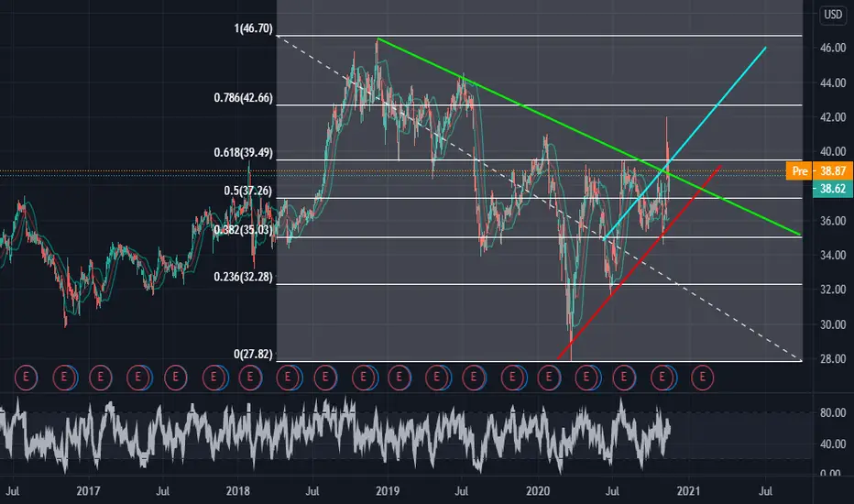Open the USD currency selector

click(833, 15)
